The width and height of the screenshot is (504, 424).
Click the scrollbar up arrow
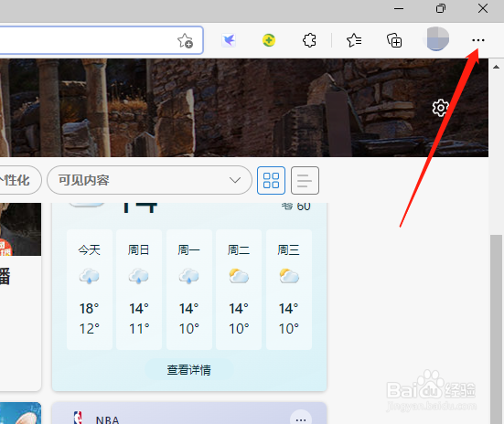pyautogui.click(x=496, y=67)
